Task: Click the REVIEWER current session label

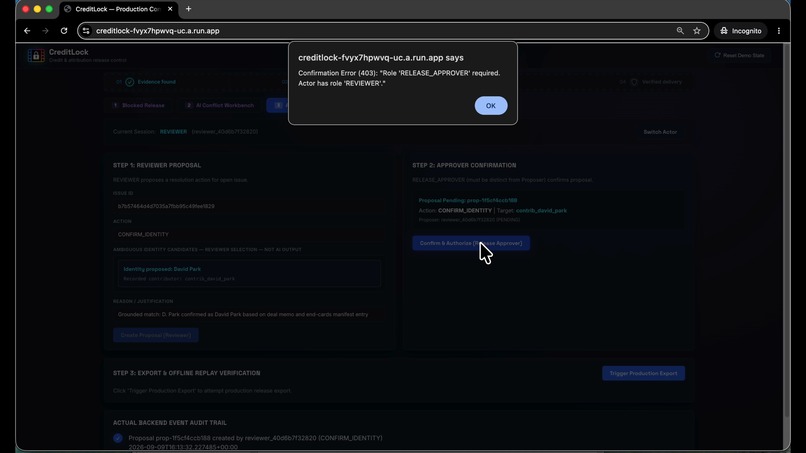Action: point(173,132)
